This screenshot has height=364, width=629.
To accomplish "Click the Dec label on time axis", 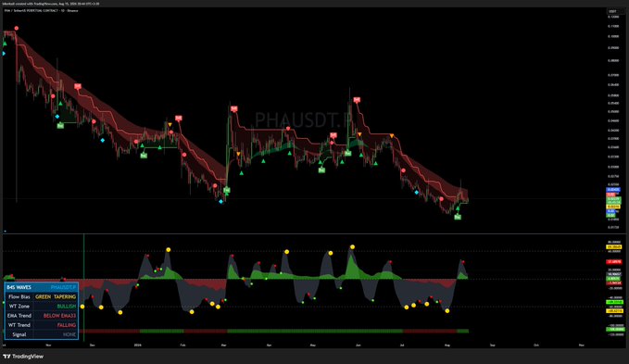I will coord(93,345).
